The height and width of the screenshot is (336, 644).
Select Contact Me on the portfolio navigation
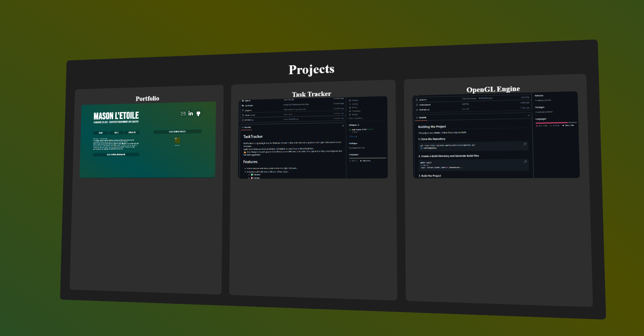[x=132, y=132]
